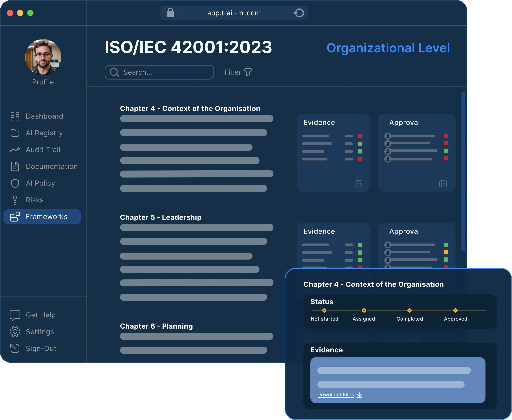The height and width of the screenshot is (420, 512).
Task: Click Approval title in Chapter 5 card
Action: click(404, 231)
